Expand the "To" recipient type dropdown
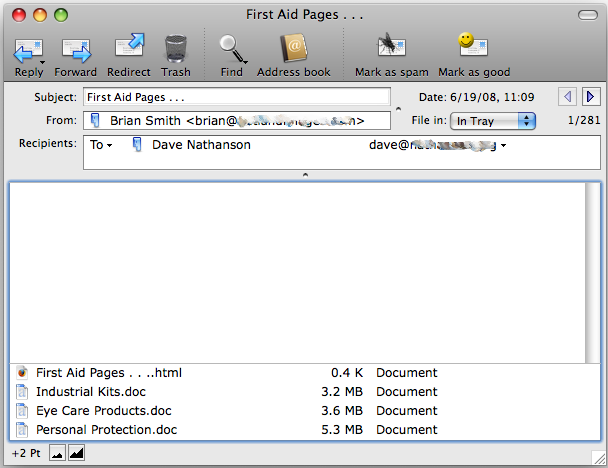The image size is (608, 468). (x=101, y=146)
